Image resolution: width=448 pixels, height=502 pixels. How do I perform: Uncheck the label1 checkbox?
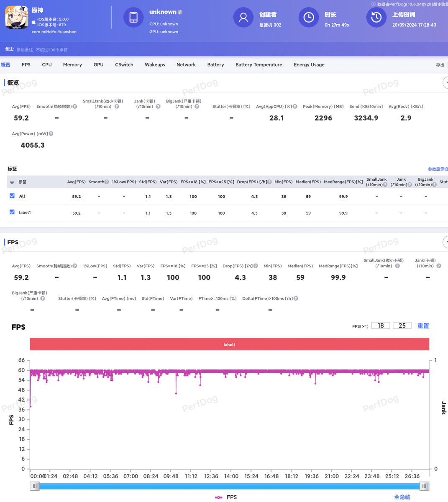click(x=12, y=212)
